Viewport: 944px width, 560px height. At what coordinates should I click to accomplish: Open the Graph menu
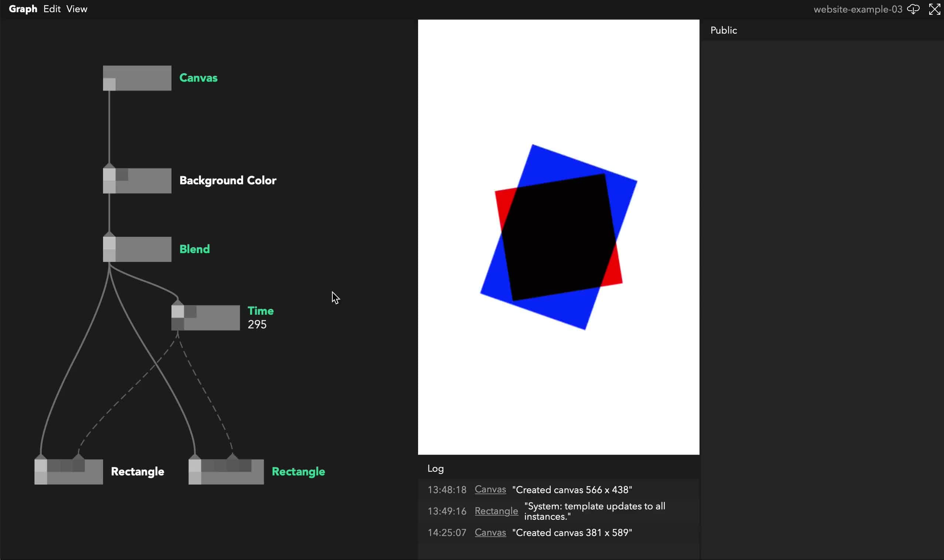click(23, 9)
